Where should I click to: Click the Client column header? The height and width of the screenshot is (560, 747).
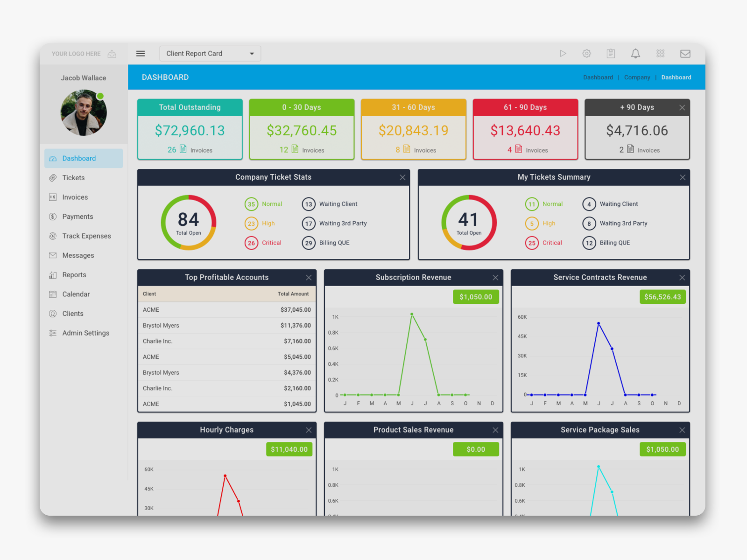click(149, 294)
